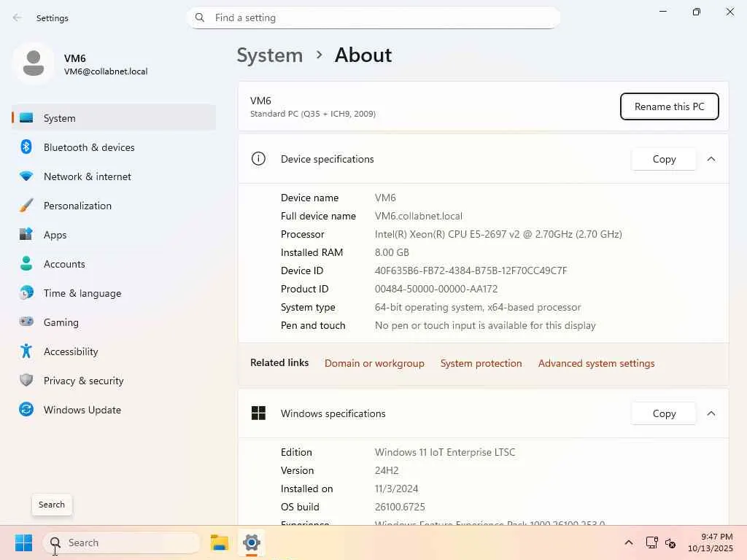The image size is (747, 560).
Task: Copy the Windows specifications
Action: (664, 413)
